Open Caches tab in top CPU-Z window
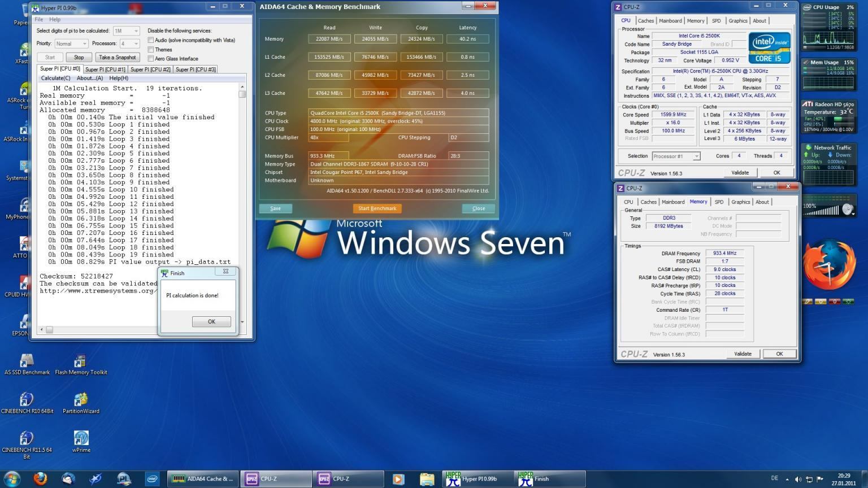The width and height of the screenshot is (868, 488). click(646, 21)
